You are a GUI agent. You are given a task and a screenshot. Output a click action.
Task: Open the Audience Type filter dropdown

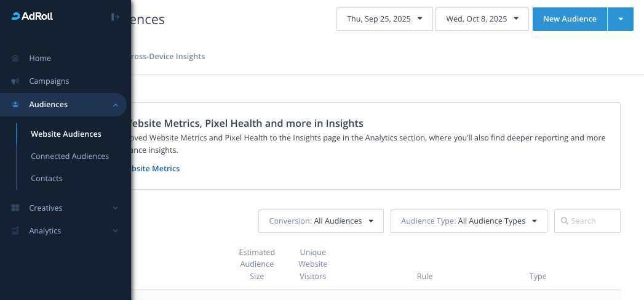coord(469,221)
